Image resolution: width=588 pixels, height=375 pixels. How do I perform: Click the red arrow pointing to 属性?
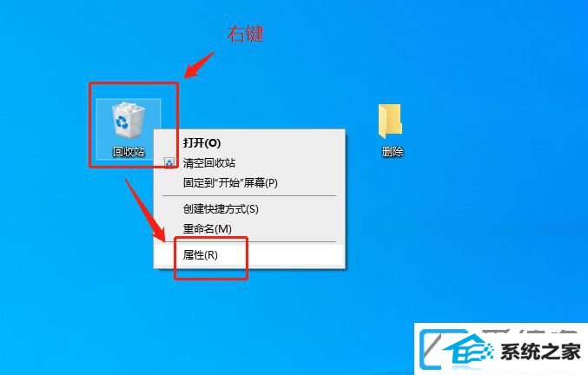pyautogui.click(x=145, y=210)
